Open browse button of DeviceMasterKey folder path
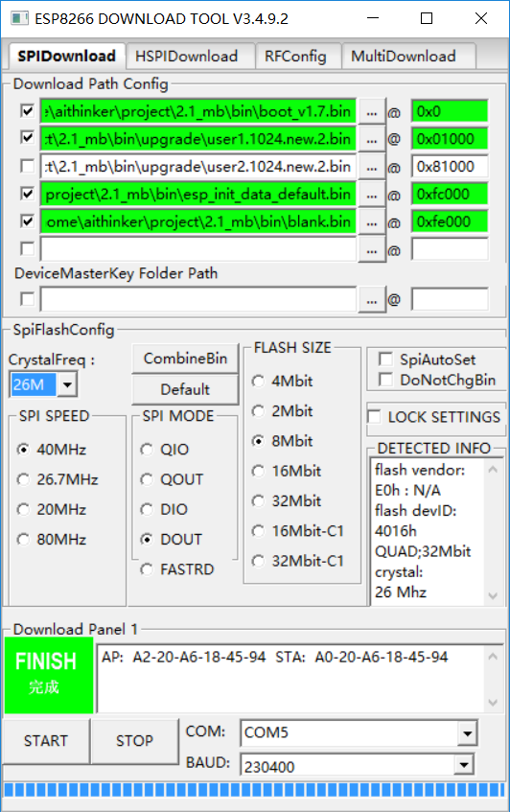The width and height of the screenshot is (510, 812). [372, 300]
